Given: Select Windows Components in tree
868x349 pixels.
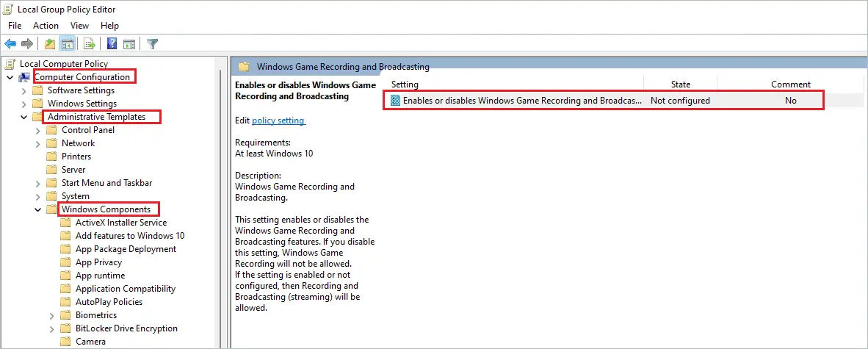Looking at the screenshot, I should pos(106,209).
